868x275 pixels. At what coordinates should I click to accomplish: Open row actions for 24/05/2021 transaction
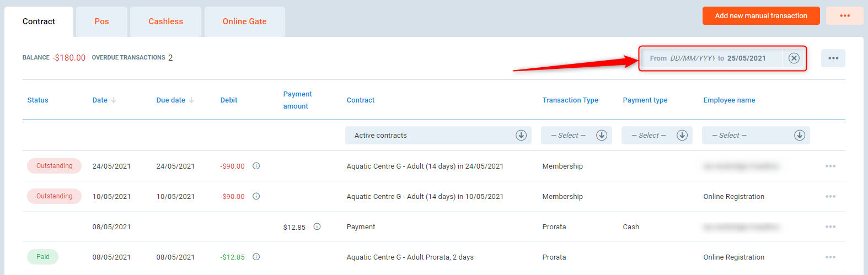[x=830, y=166]
